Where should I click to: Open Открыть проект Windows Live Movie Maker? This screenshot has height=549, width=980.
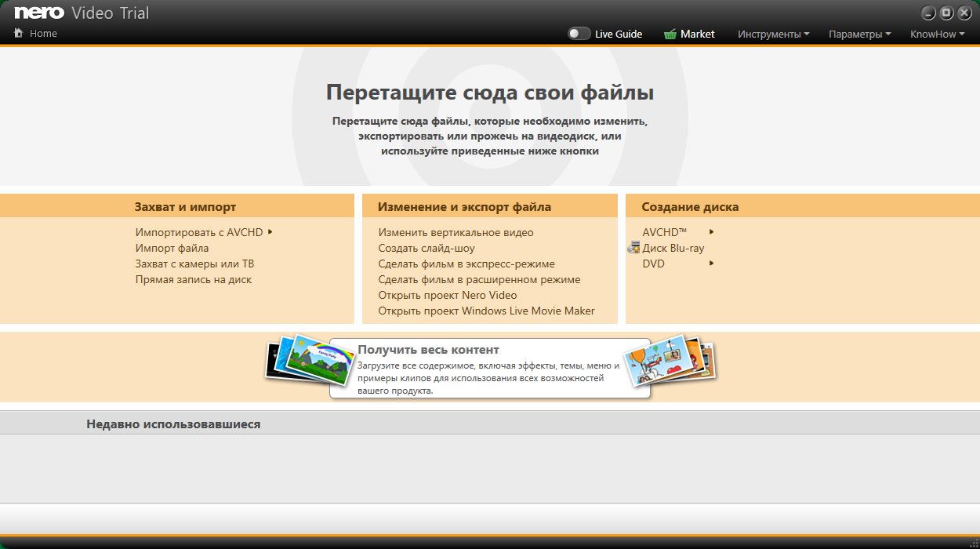coord(486,311)
